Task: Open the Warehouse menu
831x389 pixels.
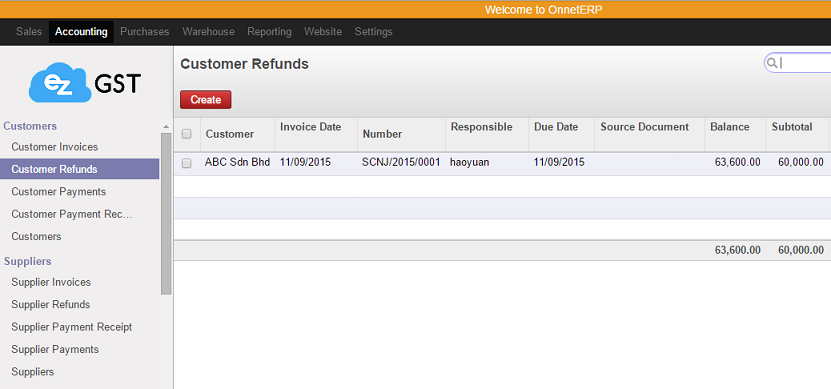Action: tap(208, 32)
